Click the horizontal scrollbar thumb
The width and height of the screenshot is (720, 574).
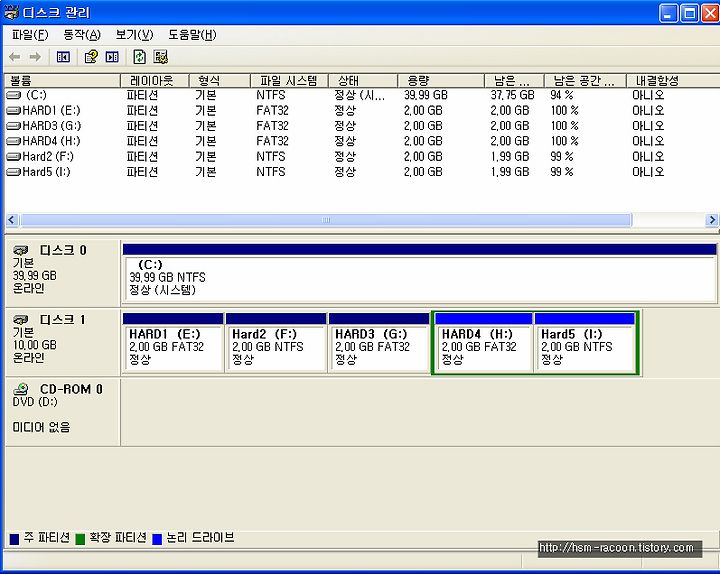[x=326, y=220]
